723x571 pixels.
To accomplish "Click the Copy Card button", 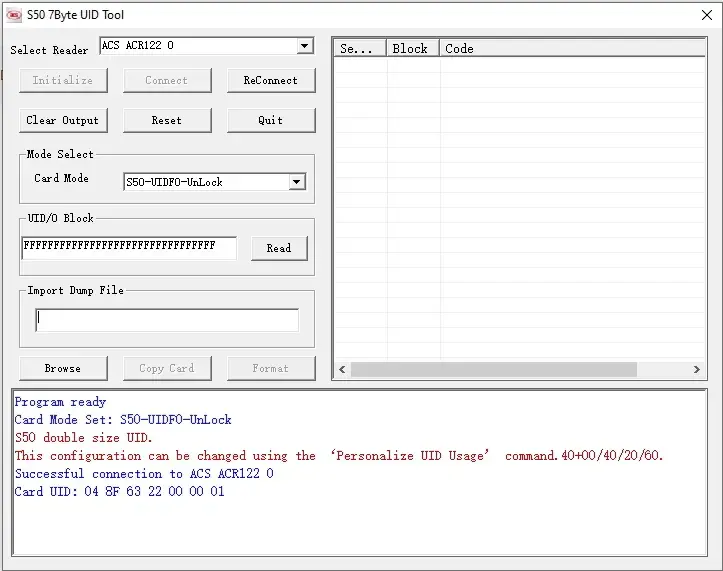I will 167,368.
